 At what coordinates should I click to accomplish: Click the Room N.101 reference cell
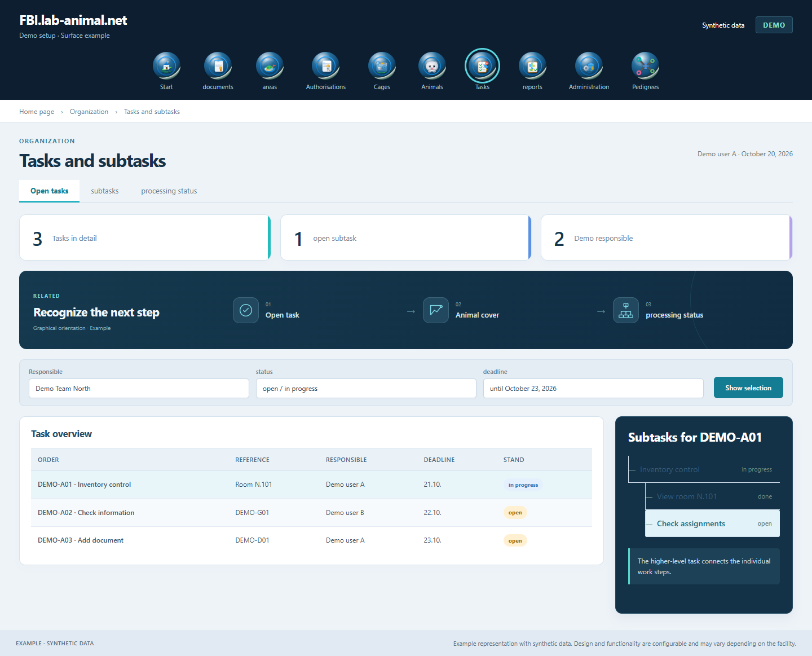click(254, 485)
